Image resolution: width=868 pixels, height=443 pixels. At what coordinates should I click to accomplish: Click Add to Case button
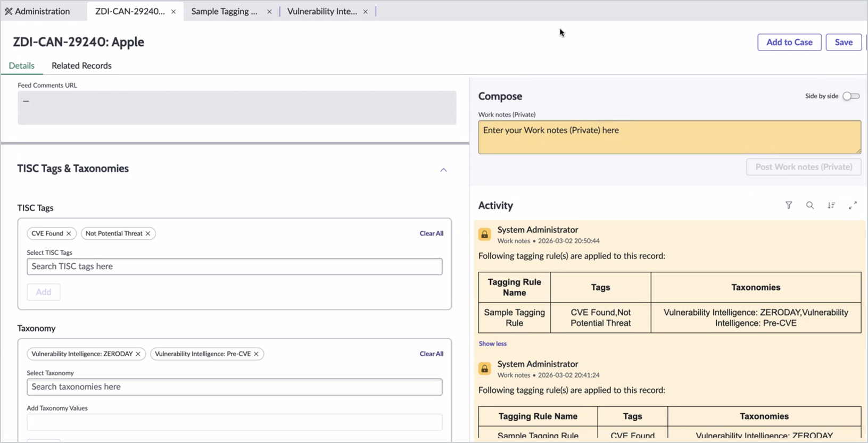[789, 42]
